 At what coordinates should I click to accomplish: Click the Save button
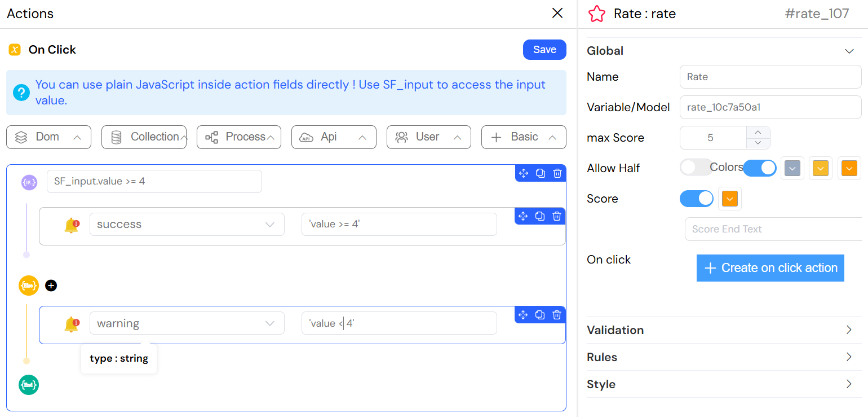(544, 50)
